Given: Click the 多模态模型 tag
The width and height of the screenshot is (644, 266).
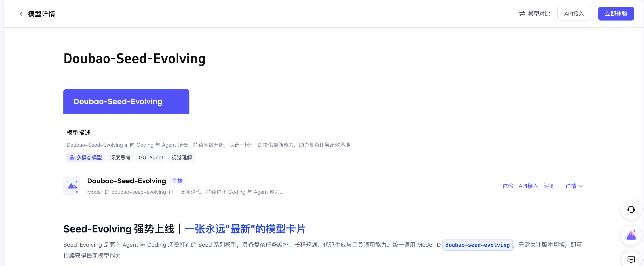Looking at the screenshot, I should 86,158.
